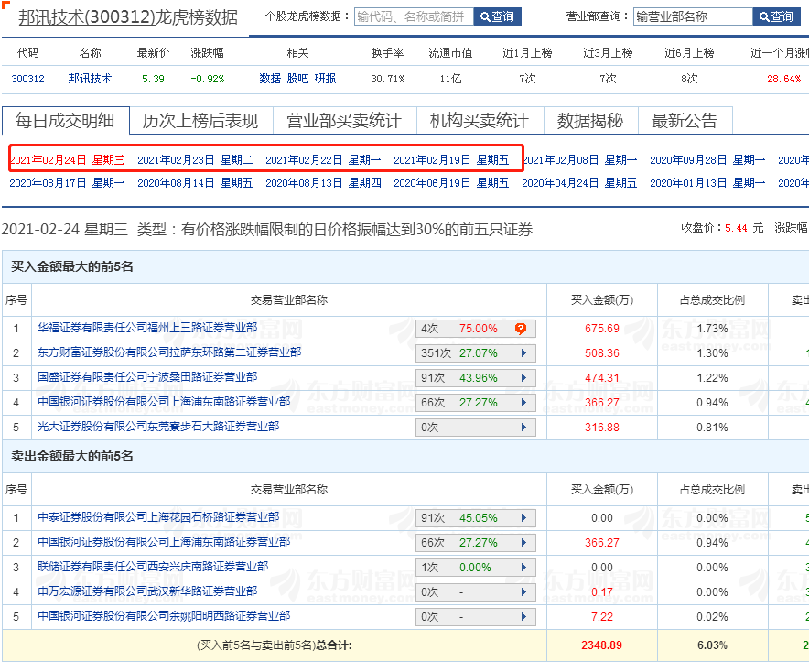Open the 研报 related link

point(325,79)
